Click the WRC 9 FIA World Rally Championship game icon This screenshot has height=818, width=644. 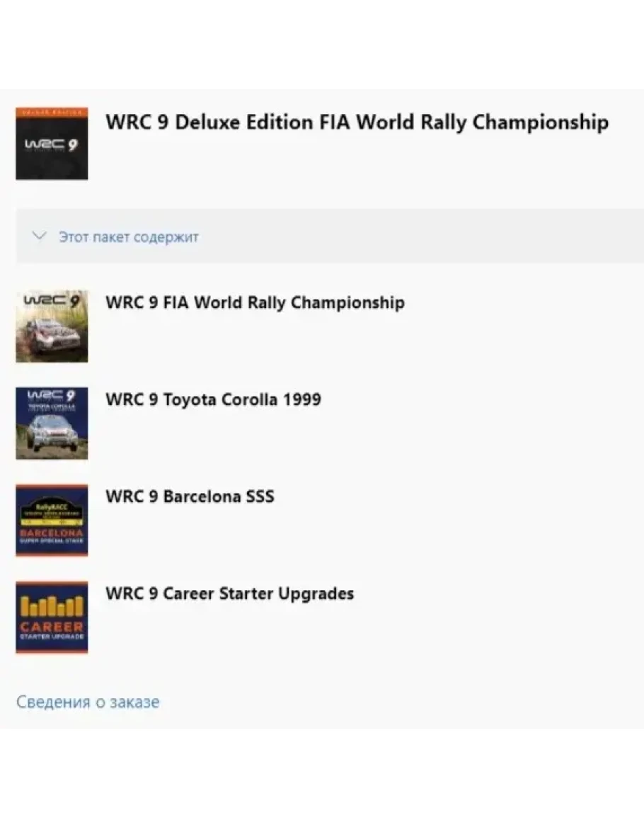pyautogui.click(x=52, y=326)
